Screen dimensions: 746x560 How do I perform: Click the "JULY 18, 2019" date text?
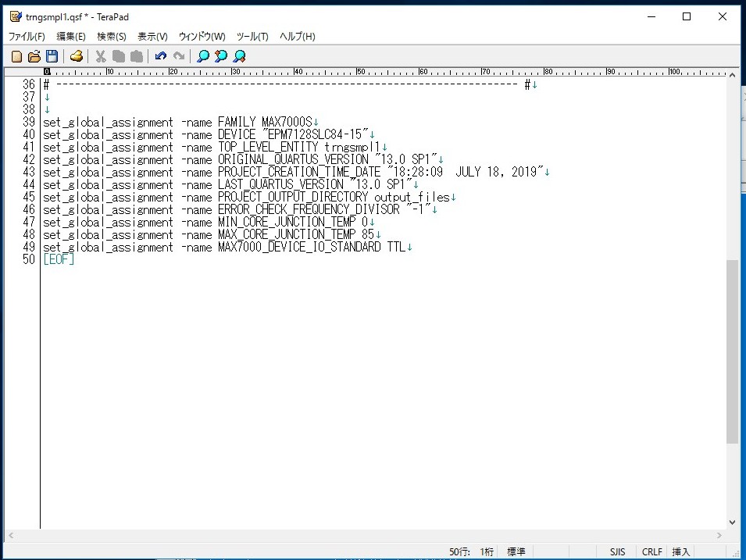click(x=497, y=172)
